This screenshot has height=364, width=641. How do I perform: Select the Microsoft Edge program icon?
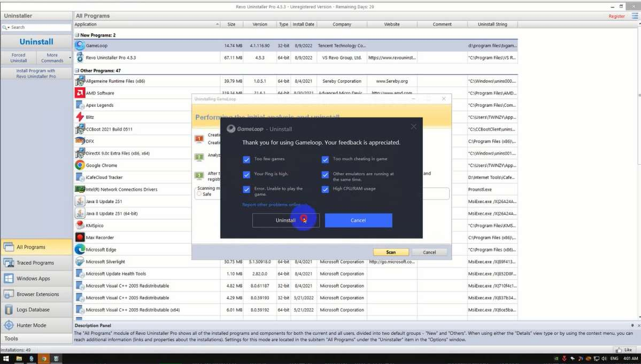coord(80,250)
